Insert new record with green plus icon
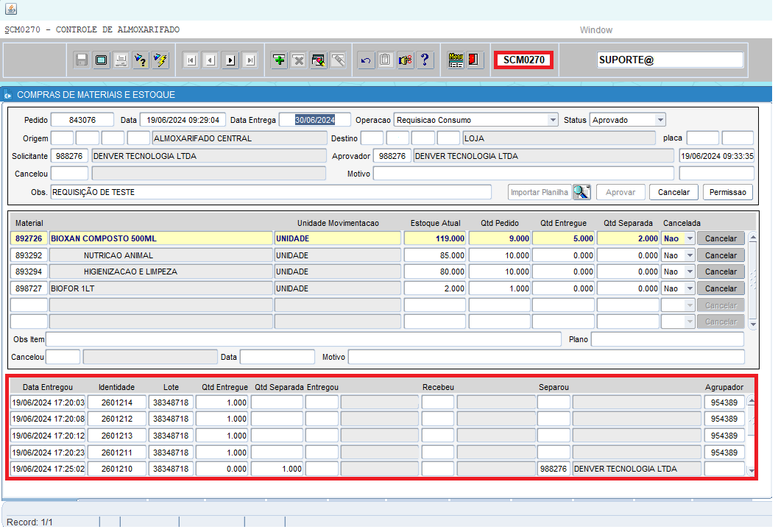Viewport: 778px width, 532px height. (x=279, y=60)
